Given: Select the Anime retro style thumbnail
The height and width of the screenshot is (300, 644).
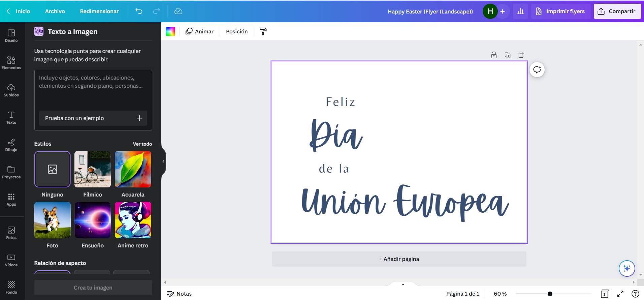Looking at the screenshot, I should click(133, 220).
